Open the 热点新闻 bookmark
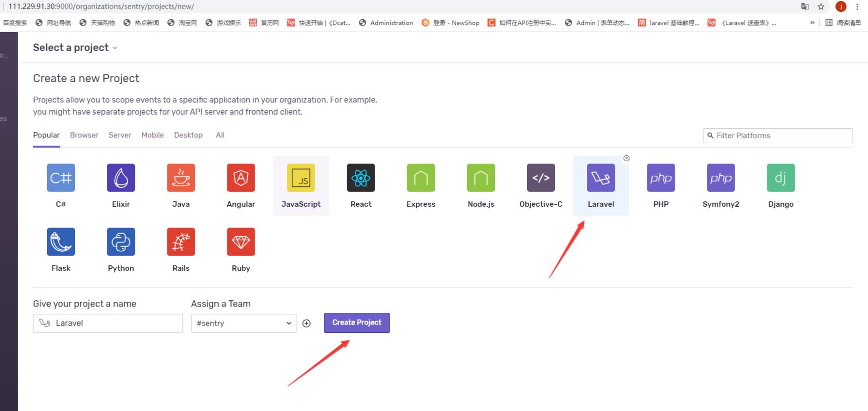Image resolution: width=868 pixels, height=411 pixels. click(141, 23)
